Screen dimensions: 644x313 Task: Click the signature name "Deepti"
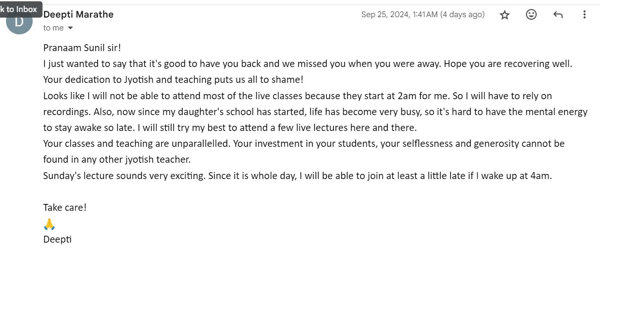(x=58, y=239)
